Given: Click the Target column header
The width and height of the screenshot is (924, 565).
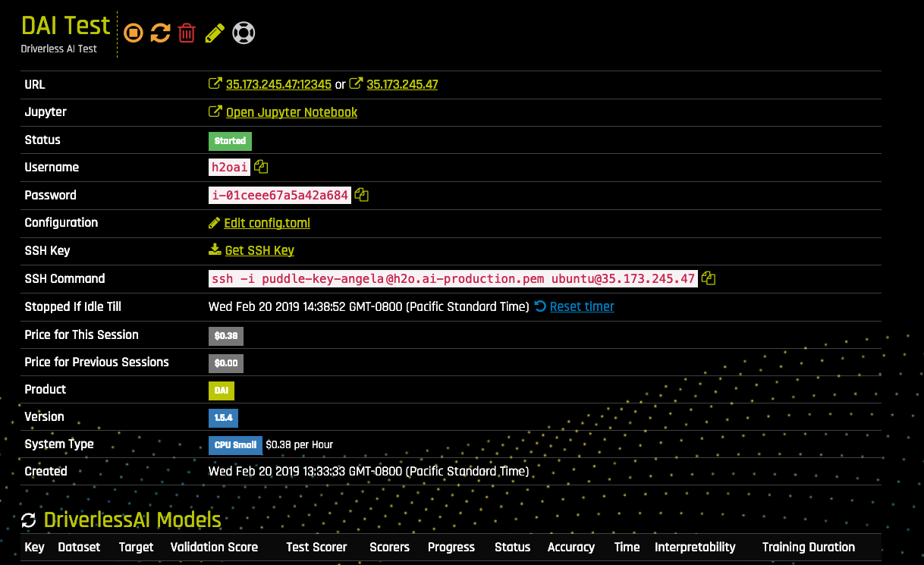Looking at the screenshot, I should (x=137, y=547).
